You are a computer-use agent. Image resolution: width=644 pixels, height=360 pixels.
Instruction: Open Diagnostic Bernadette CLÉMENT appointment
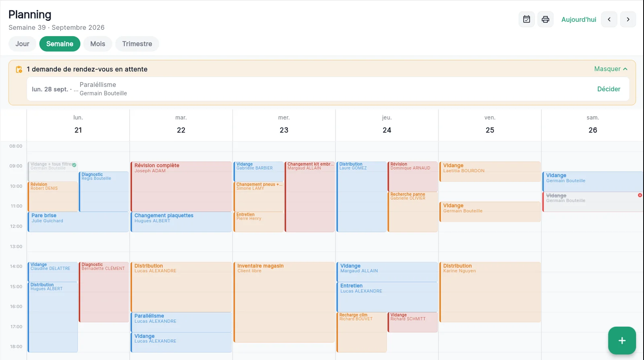point(104,292)
